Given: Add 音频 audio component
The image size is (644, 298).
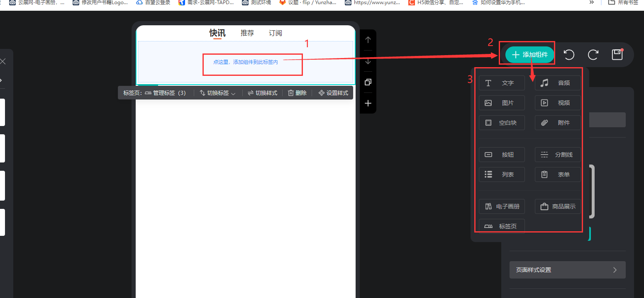Looking at the screenshot, I should pos(558,83).
